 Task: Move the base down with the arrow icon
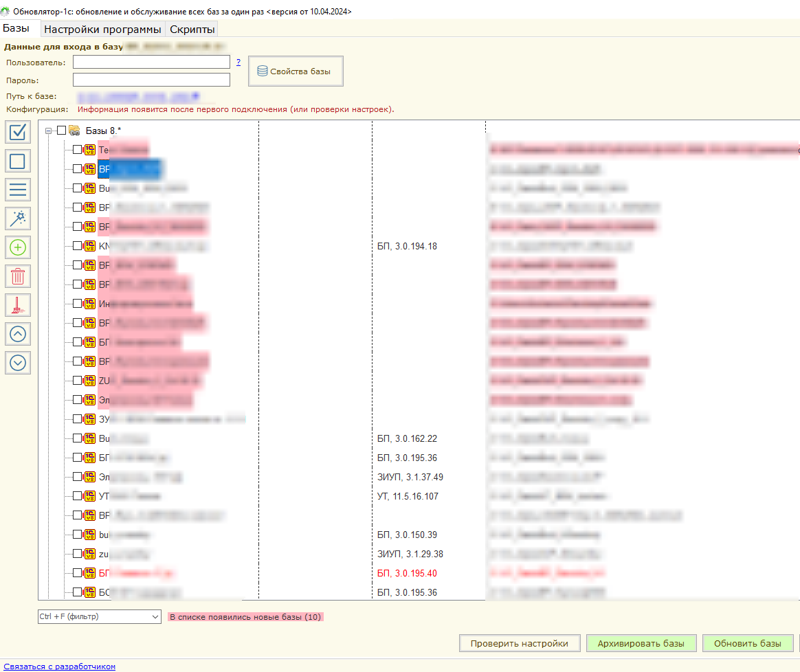click(x=18, y=363)
